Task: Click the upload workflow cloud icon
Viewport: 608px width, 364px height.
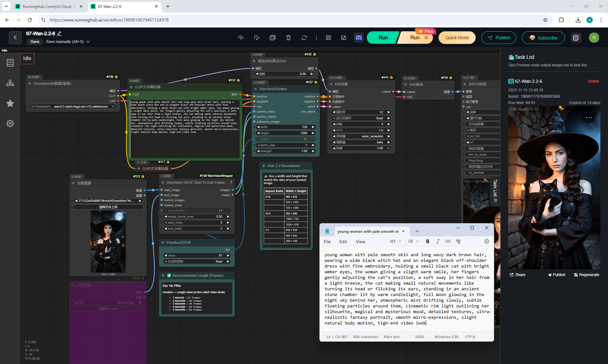Action: (241, 38)
